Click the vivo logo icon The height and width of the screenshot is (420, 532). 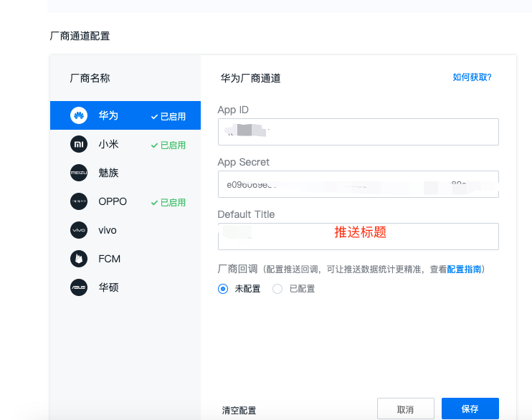79,230
